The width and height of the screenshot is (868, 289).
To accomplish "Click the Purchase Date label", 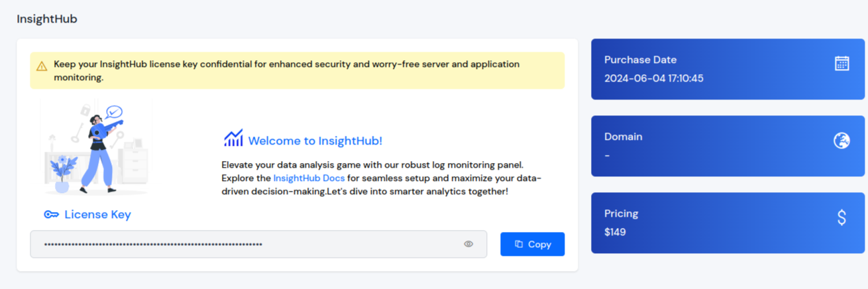I will click(640, 60).
